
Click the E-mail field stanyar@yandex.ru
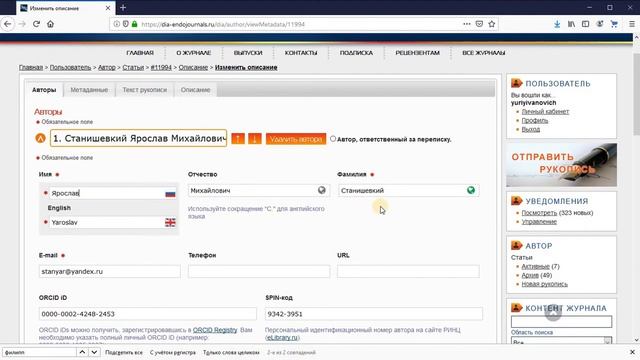tap(109, 271)
